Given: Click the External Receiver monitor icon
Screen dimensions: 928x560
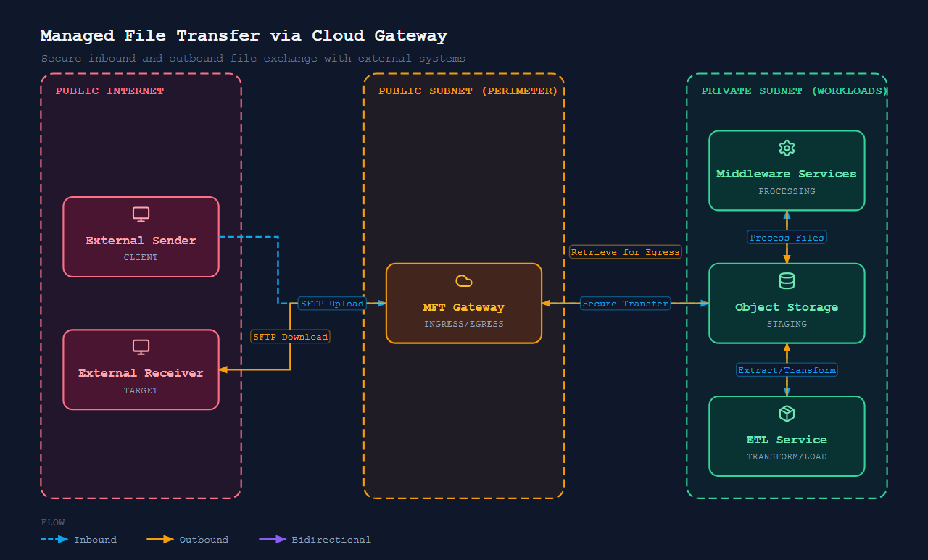Looking at the screenshot, I should tap(141, 347).
